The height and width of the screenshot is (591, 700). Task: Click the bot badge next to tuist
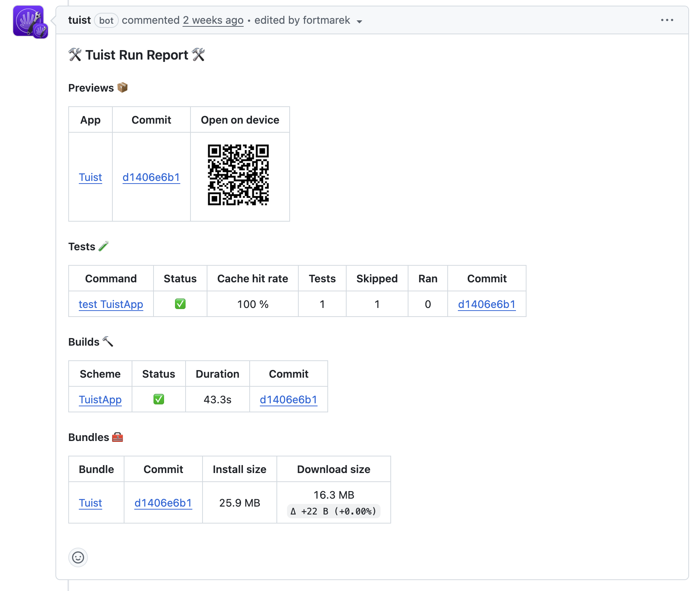(x=106, y=21)
